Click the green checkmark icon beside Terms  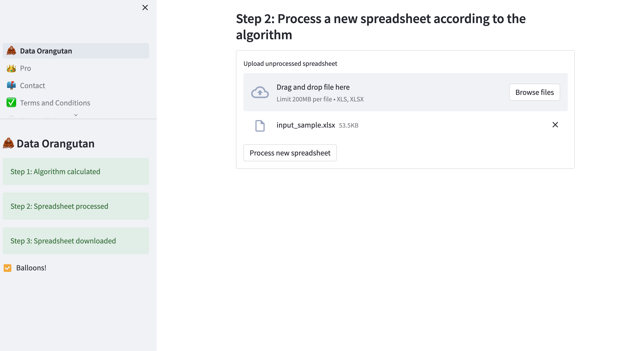pos(11,103)
